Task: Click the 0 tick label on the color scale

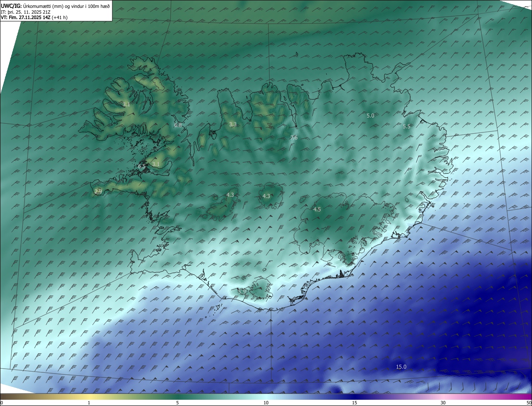Action: pos(2,403)
